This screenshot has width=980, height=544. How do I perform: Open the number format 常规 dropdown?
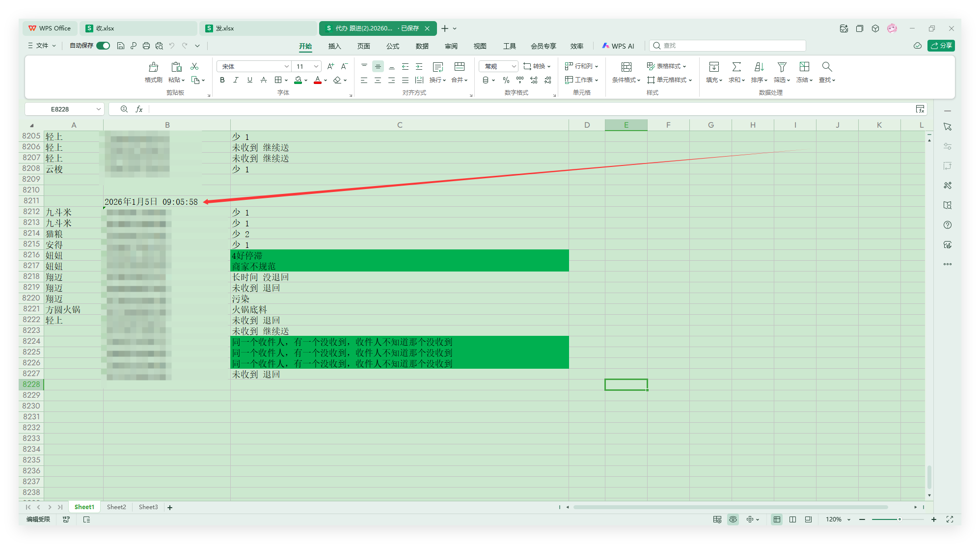514,66
